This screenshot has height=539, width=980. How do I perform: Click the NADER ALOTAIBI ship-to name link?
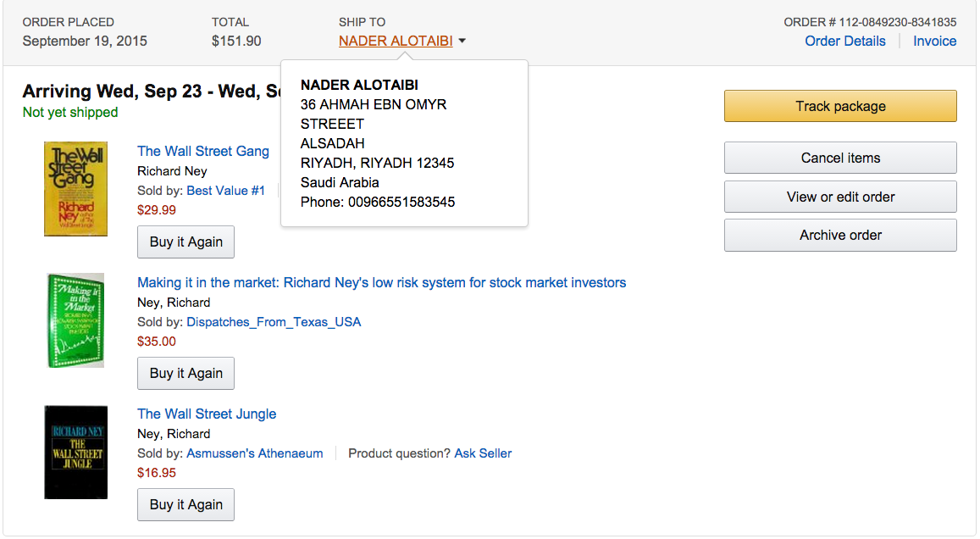pos(396,41)
